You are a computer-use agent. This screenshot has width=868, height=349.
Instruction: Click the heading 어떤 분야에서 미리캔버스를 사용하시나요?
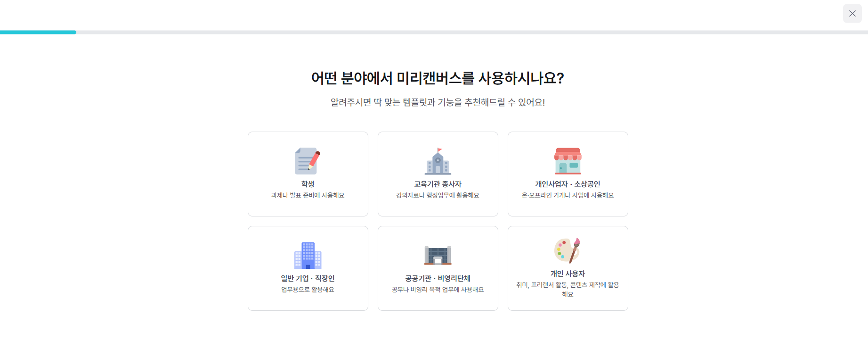click(437, 78)
